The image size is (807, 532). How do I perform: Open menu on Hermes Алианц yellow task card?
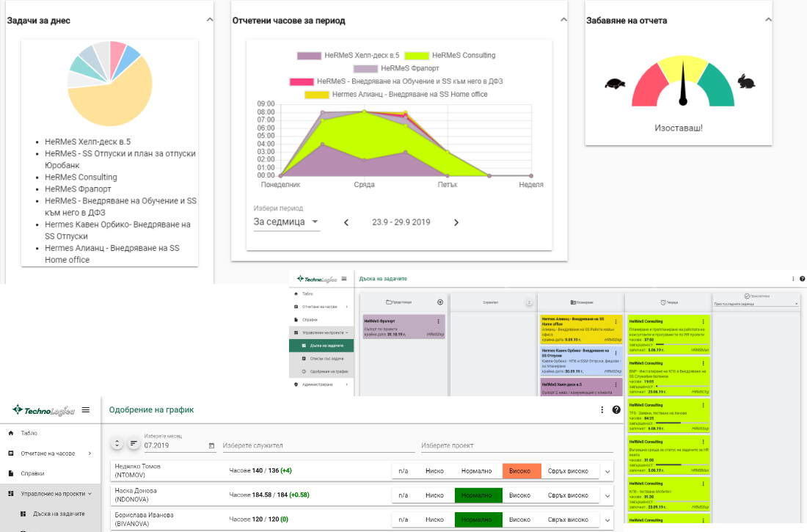[616, 321]
